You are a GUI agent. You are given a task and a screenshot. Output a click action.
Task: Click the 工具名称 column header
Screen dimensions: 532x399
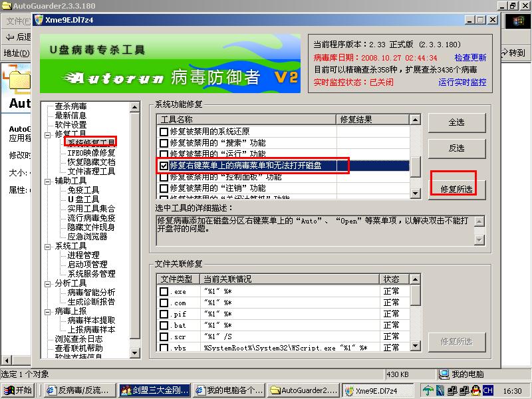246,120
